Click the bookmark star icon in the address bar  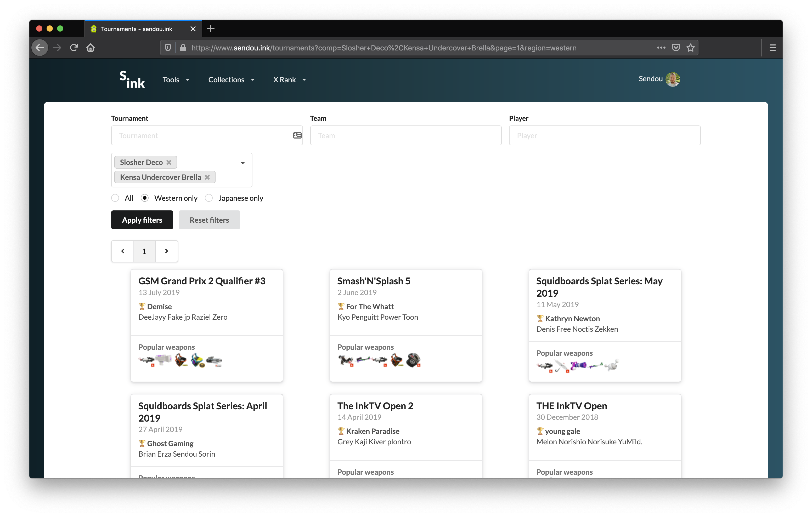(691, 48)
